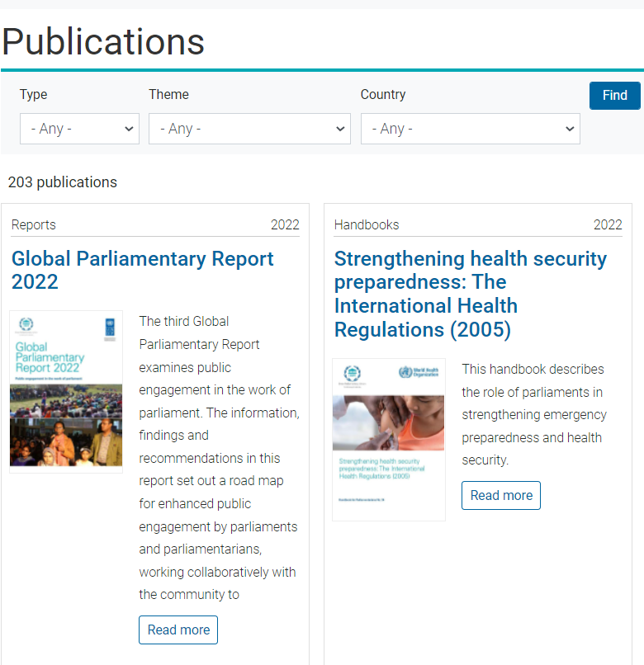Click the Reports category label
The image size is (644, 665).
pos(34,224)
